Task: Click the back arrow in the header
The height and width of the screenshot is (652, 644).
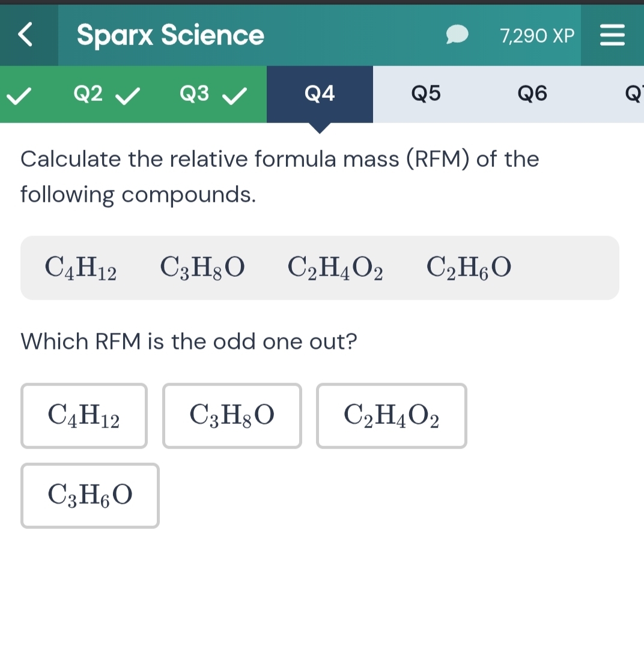Action: [x=25, y=35]
